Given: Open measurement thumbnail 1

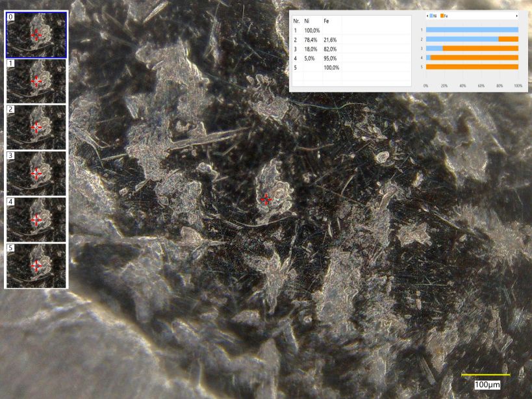Looking at the screenshot, I should click(36, 81).
